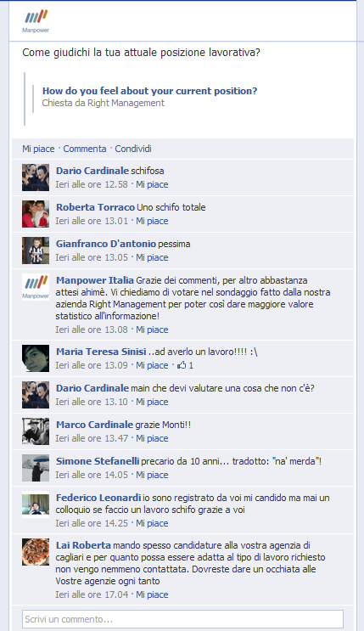Open the Manpower Italia profile name link
The height and width of the screenshot is (631, 364).
[x=94, y=280]
